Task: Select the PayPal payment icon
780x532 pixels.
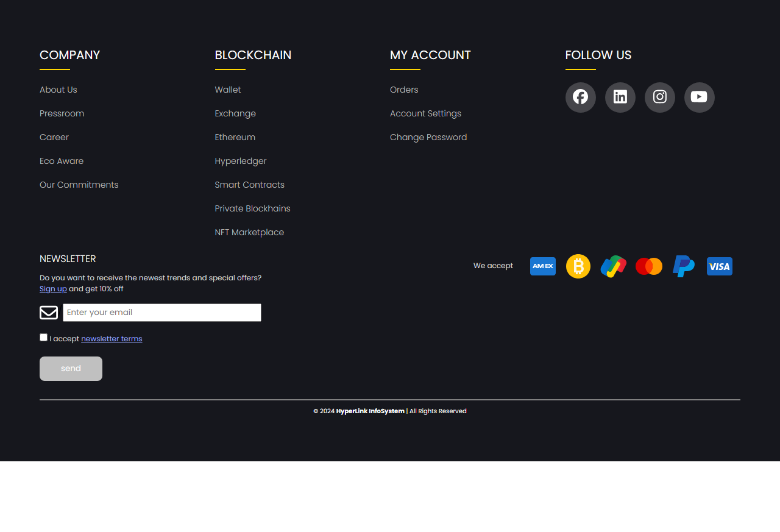Action: (x=684, y=266)
